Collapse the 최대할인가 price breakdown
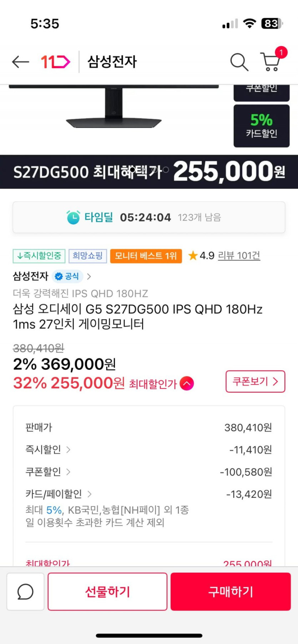298x644 pixels. pyautogui.click(x=187, y=383)
